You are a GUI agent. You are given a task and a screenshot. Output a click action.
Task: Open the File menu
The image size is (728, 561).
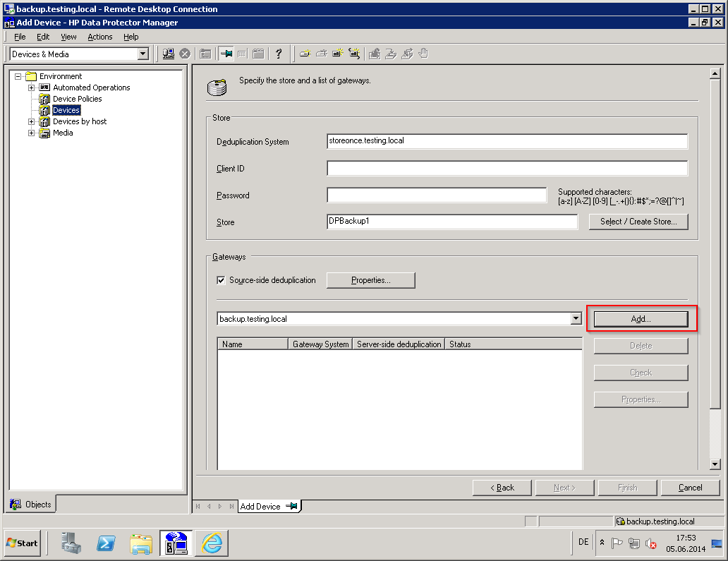20,37
